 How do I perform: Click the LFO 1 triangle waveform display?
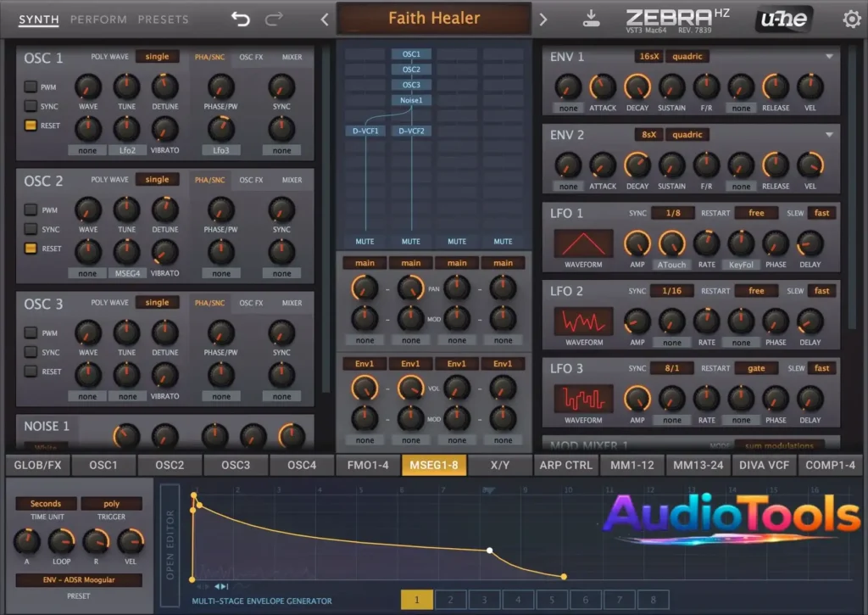583,243
